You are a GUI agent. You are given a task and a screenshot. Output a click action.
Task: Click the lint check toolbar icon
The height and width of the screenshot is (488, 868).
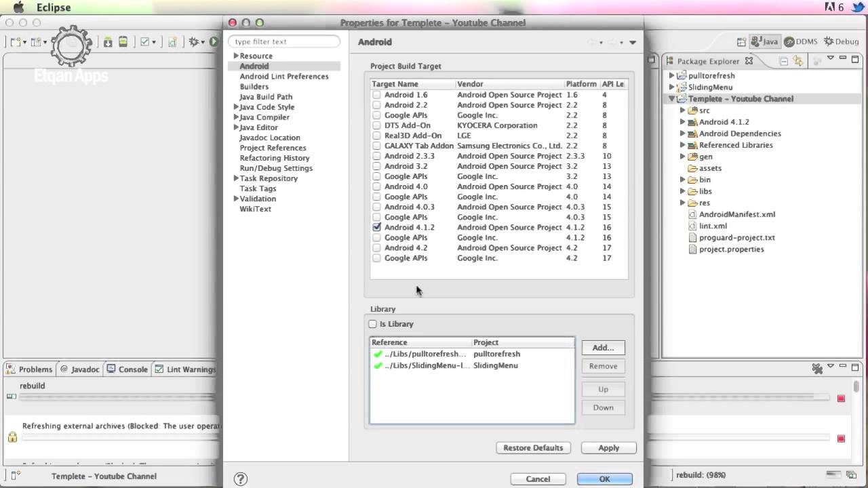[144, 42]
